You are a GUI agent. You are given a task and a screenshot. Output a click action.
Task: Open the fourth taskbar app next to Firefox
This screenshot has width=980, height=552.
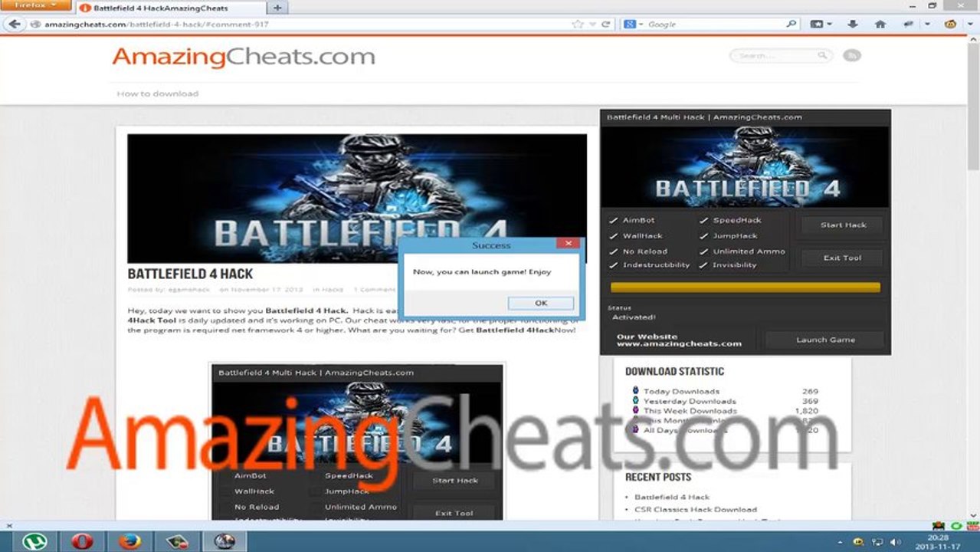(177, 541)
